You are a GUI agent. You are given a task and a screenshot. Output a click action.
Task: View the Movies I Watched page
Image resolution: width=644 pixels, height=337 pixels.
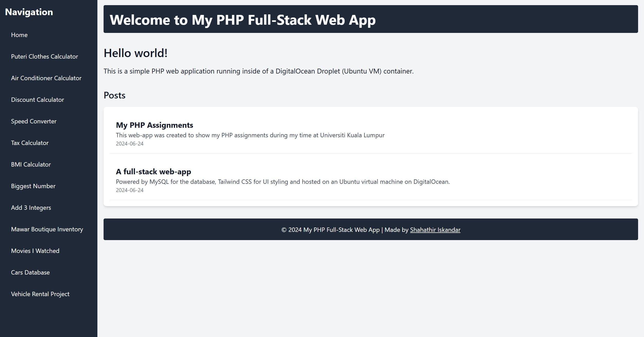pyautogui.click(x=35, y=251)
